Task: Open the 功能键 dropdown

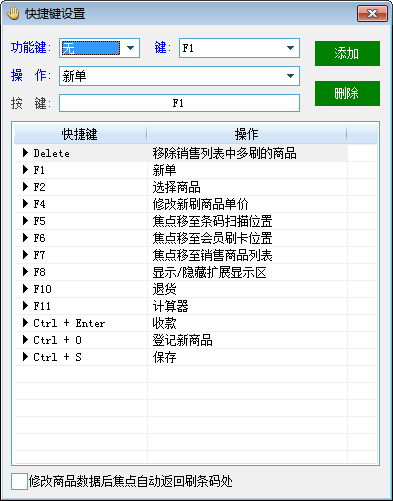Action: (130, 48)
